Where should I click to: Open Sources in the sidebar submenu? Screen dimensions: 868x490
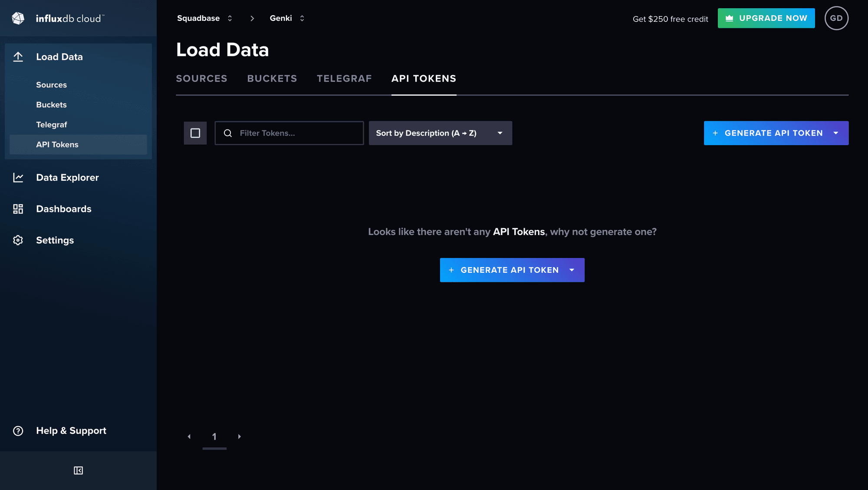click(51, 85)
